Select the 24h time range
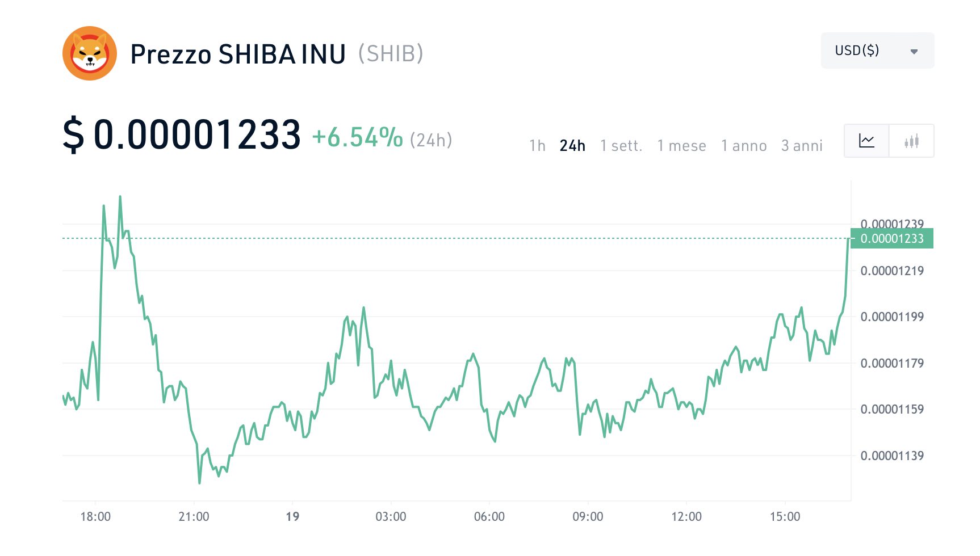Viewport: 980px width, 556px height. click(572, 146)
